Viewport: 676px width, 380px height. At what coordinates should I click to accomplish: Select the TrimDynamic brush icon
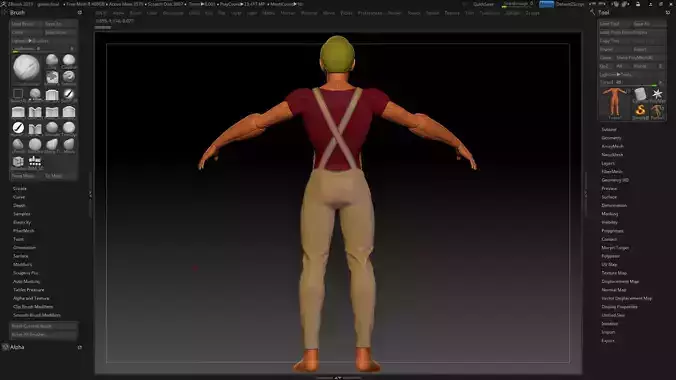69,129
